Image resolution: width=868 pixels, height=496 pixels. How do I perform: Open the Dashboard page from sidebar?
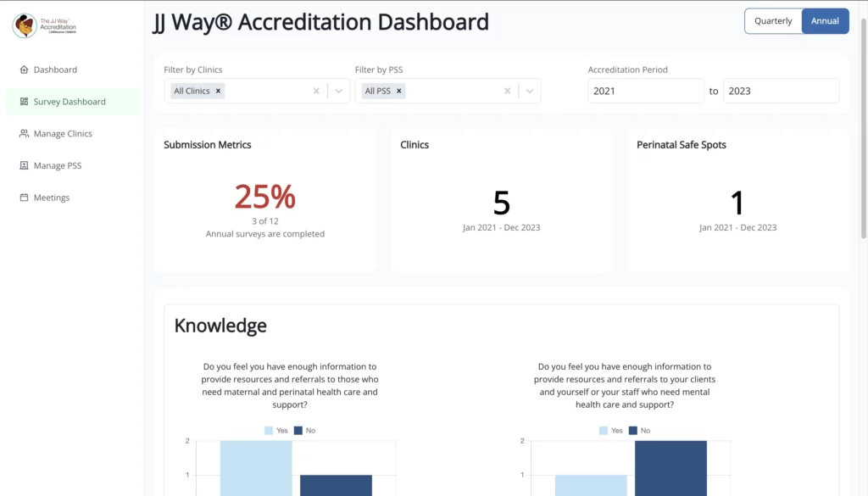72,70
